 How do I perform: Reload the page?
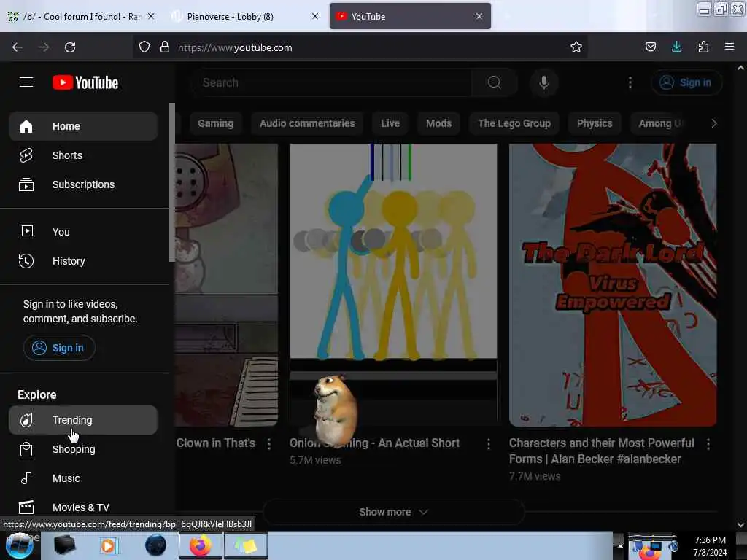70,47
